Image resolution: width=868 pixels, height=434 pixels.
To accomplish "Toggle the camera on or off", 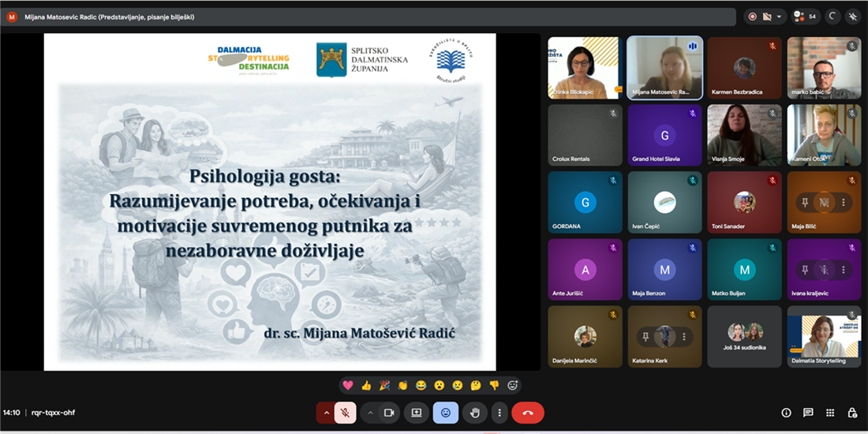I will pos(388,413).
